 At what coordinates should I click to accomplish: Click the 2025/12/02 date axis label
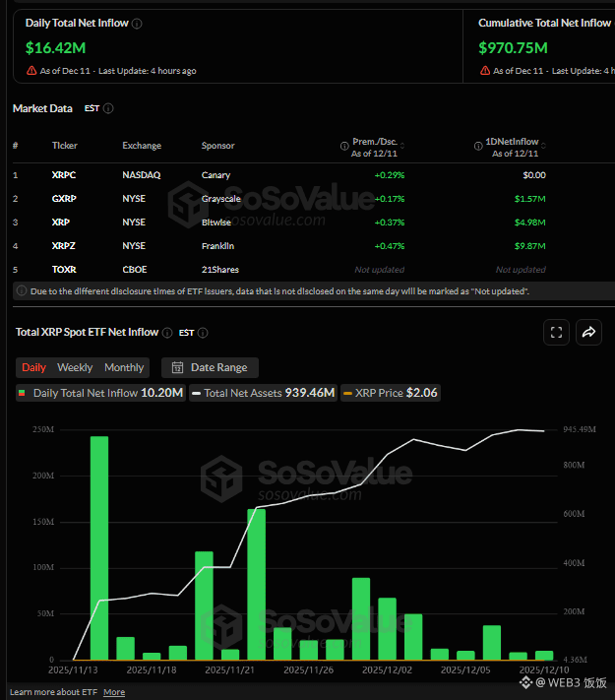(387, 670)
